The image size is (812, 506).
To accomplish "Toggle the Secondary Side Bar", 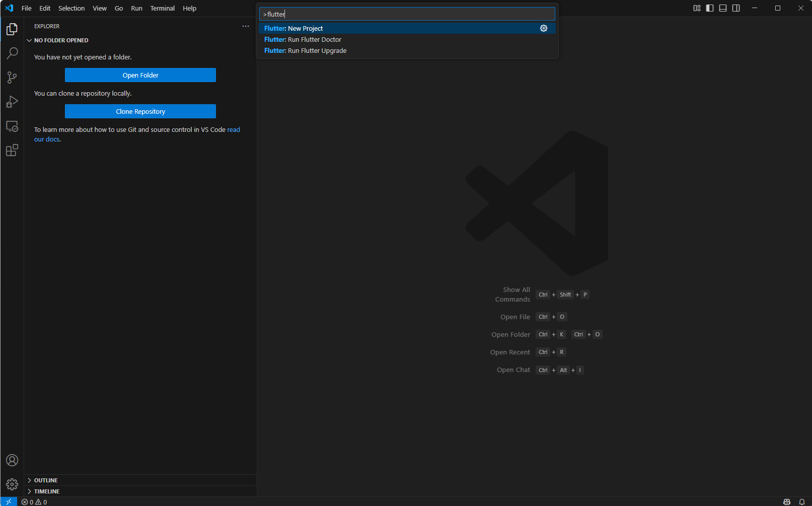I will (736, 8).
